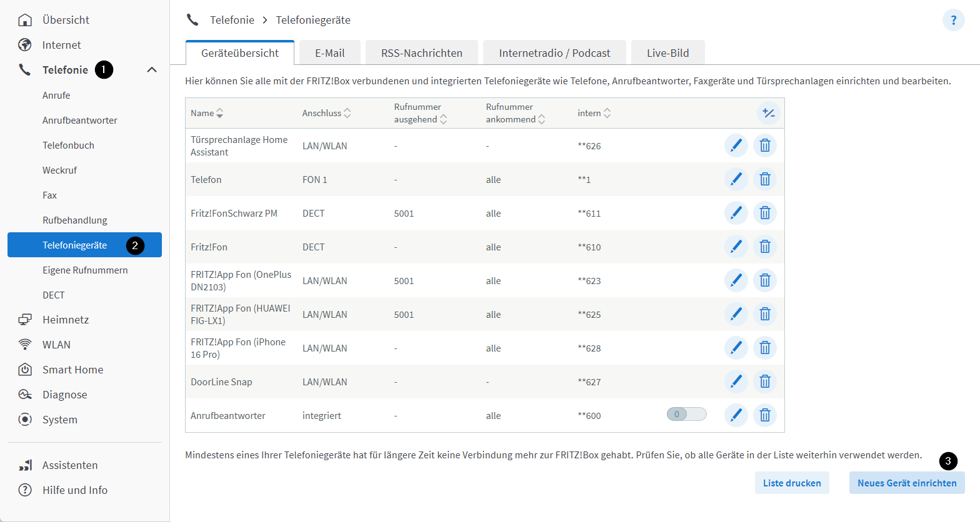Open the Internetradio / Podcast tab
The height and width of the screenshot is (522, 980).
554,53
